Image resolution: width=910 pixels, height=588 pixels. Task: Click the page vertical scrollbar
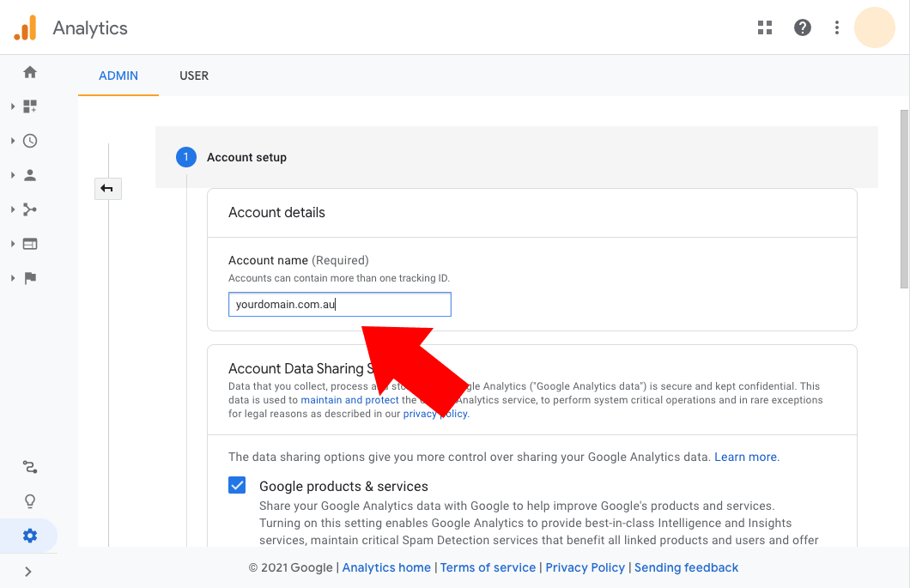click(904, 199)
